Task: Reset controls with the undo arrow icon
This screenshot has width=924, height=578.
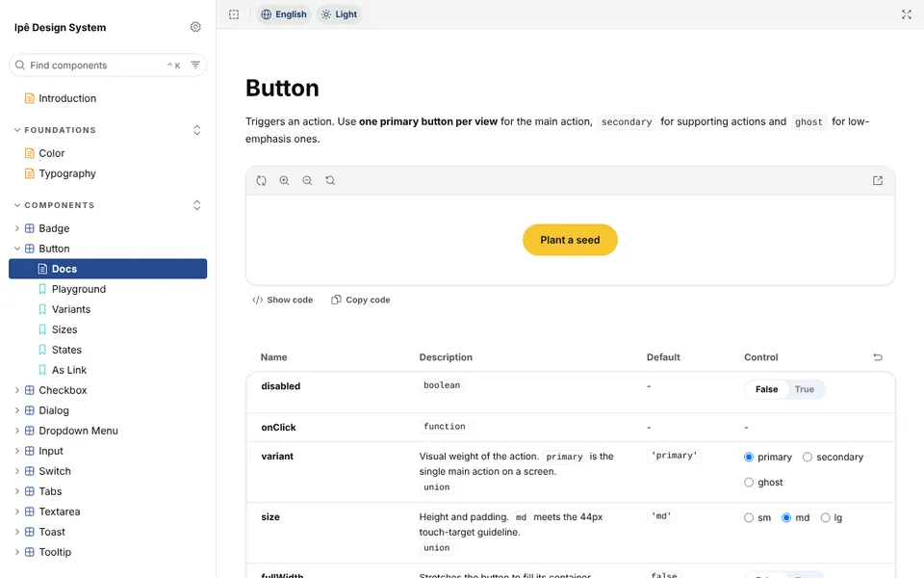Action: point(878,356)
